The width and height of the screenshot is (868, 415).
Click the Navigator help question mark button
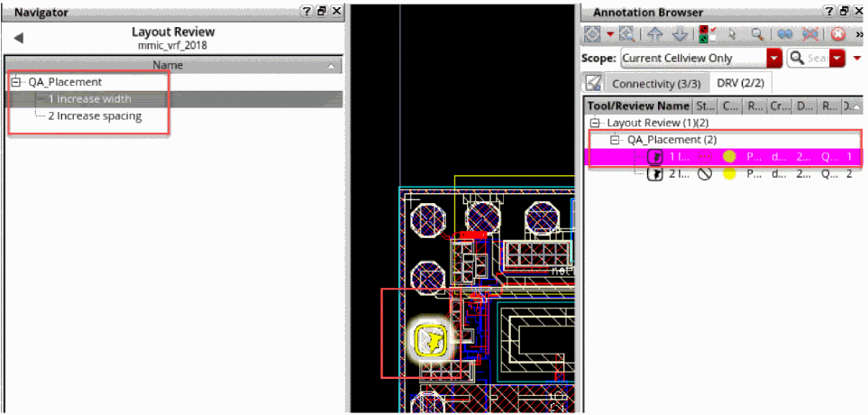307,11
